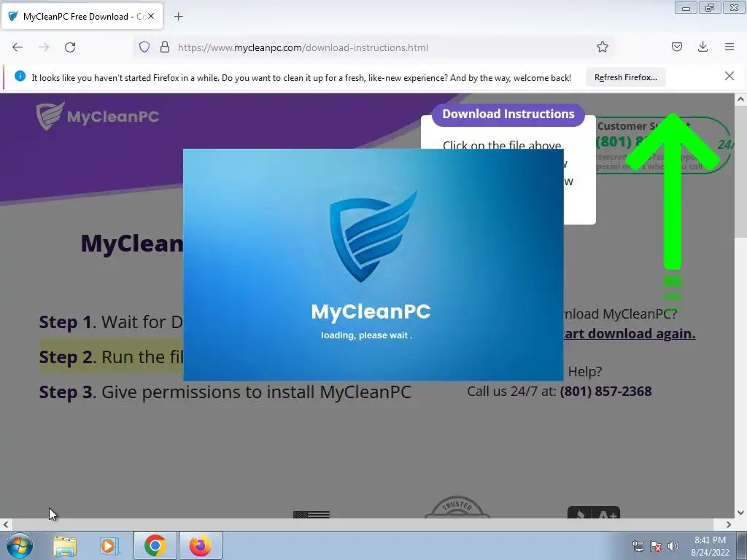Open the Action Center flag icon

[656, 546]
